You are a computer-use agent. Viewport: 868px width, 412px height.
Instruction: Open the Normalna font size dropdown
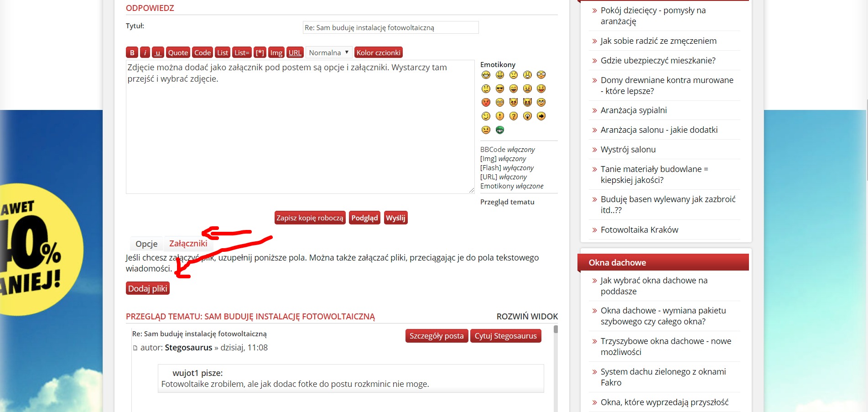(328, 52)
